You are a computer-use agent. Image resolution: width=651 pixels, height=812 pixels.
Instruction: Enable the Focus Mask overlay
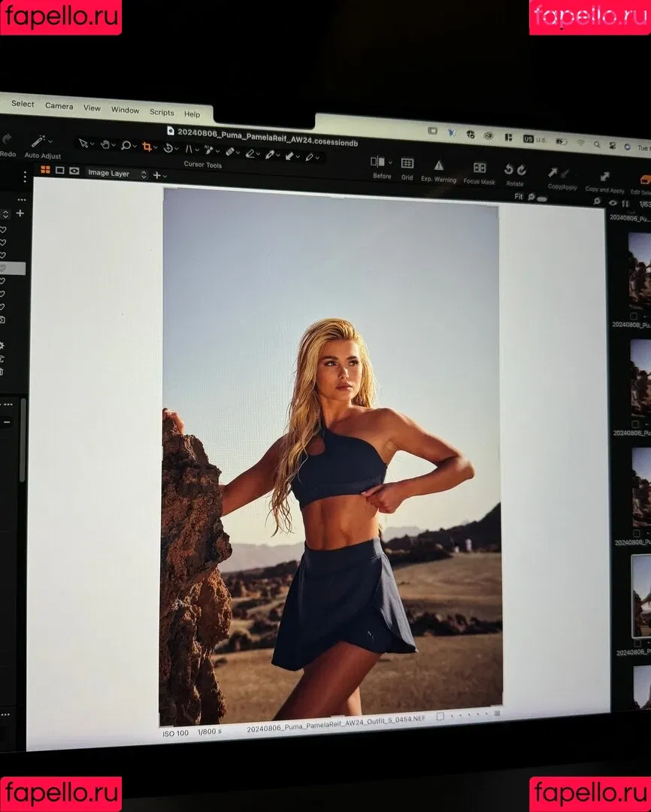click(479, 168)
